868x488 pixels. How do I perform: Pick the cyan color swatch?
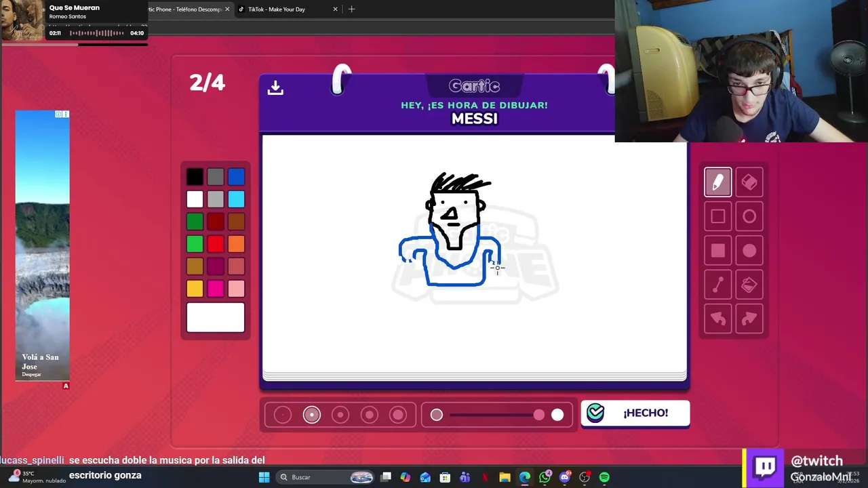point(236,199)
